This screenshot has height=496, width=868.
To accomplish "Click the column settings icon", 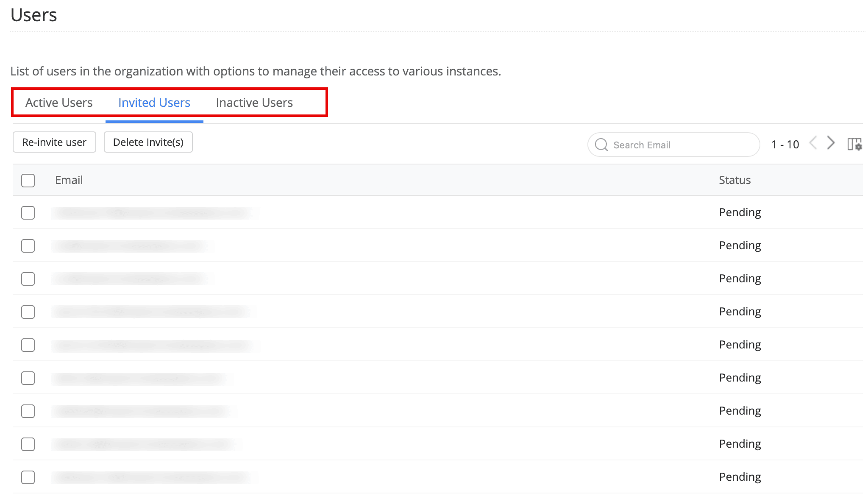I will tap(854, 144).
